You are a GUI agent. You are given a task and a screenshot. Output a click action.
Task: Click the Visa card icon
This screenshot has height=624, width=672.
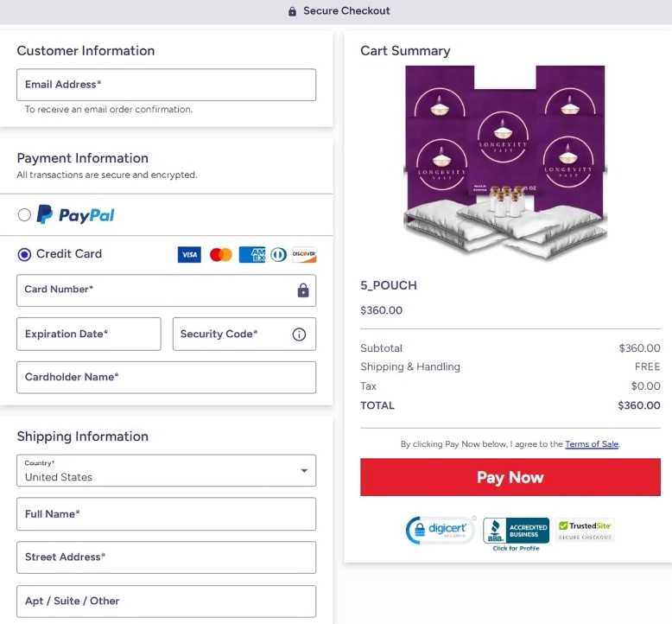(x=189, y=255)
